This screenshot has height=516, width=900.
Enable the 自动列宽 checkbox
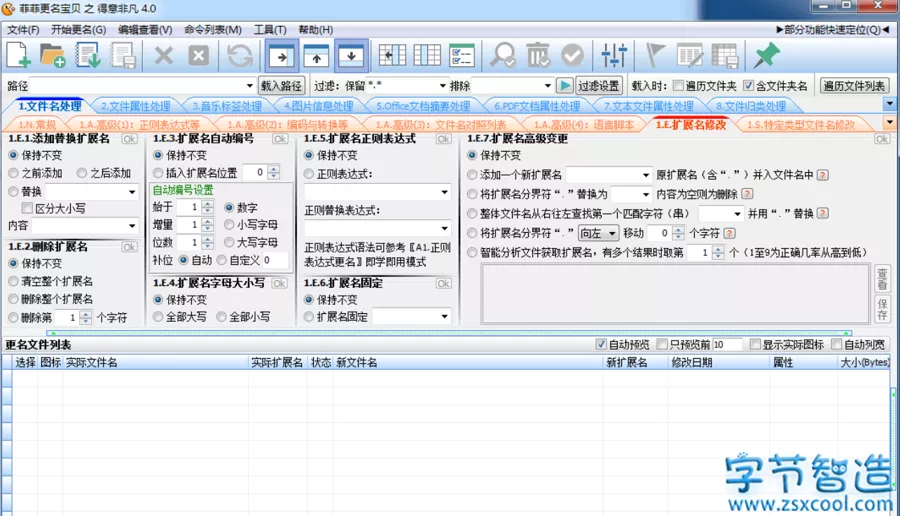click(x=837, y=344)
